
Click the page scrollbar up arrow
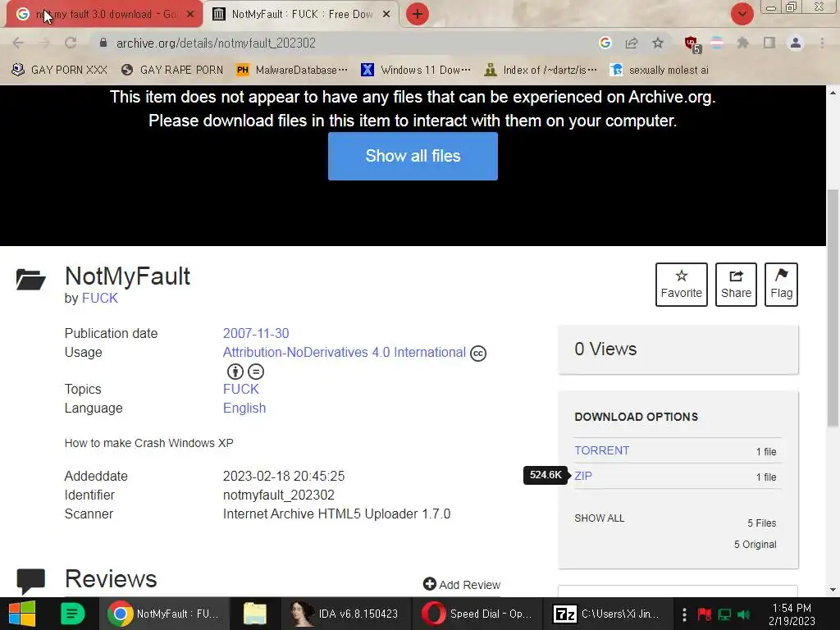[x=833, y=93]
